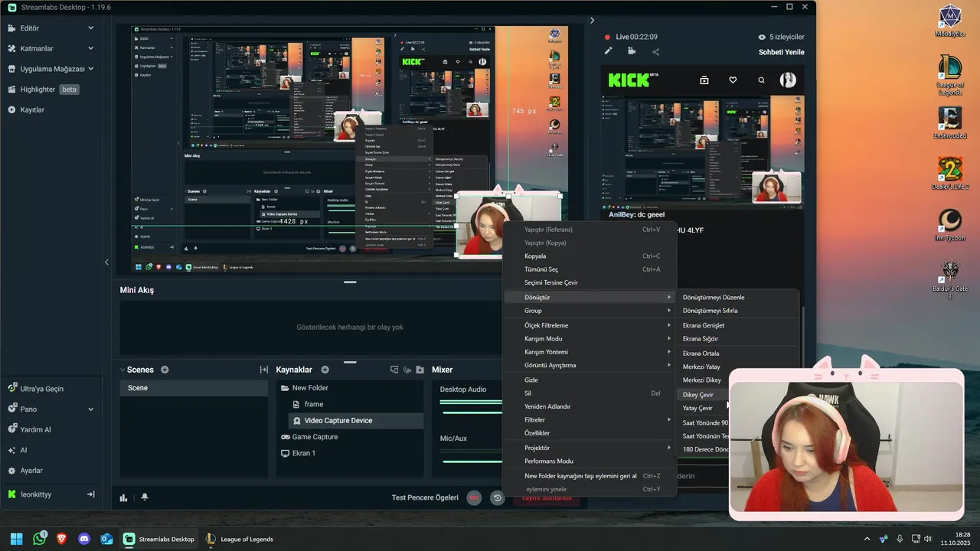
Task: Open Karışım Modu submenu
Action: [590, 339]
